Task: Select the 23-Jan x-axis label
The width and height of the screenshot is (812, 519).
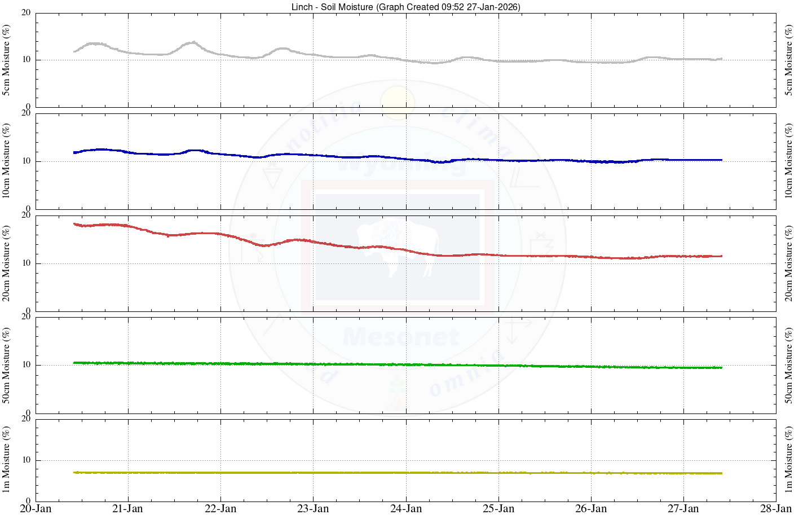Action: [313, 509]
